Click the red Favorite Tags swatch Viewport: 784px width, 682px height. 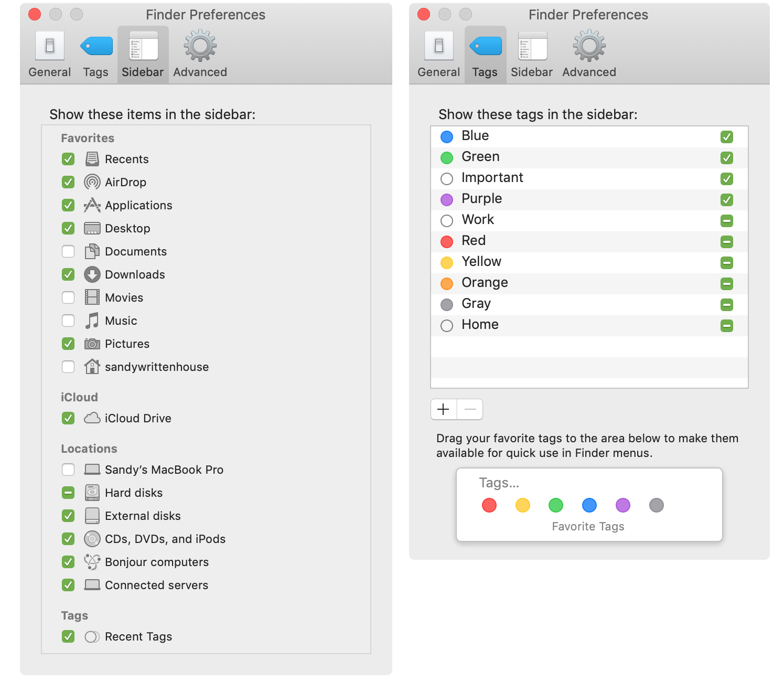pos(489,505)
